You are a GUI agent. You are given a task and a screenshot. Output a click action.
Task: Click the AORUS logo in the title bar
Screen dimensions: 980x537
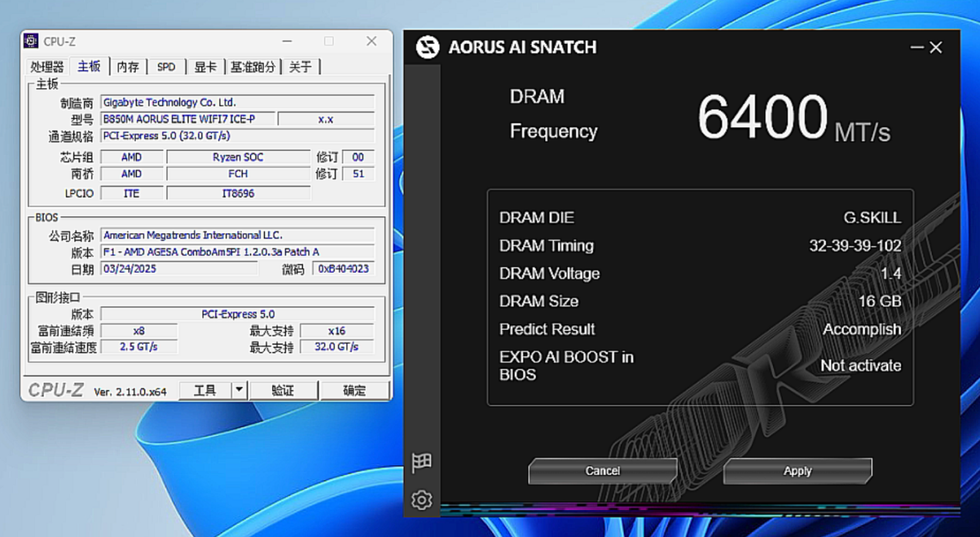427,47
